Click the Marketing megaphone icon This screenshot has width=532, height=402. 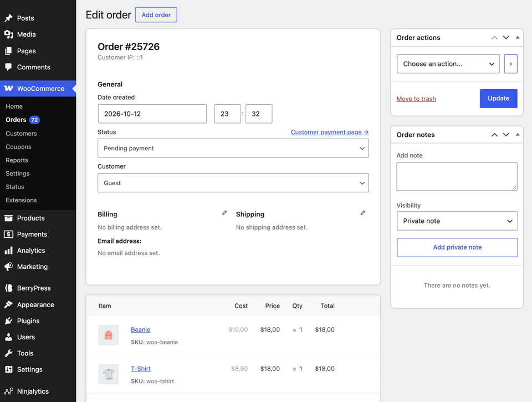coord(8,267)
